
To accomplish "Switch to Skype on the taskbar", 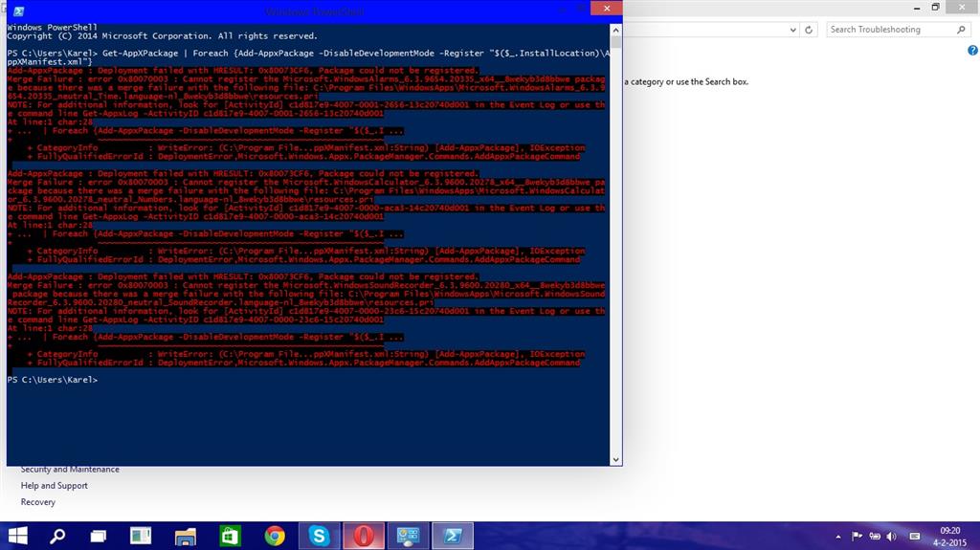I will click(319, 536).
